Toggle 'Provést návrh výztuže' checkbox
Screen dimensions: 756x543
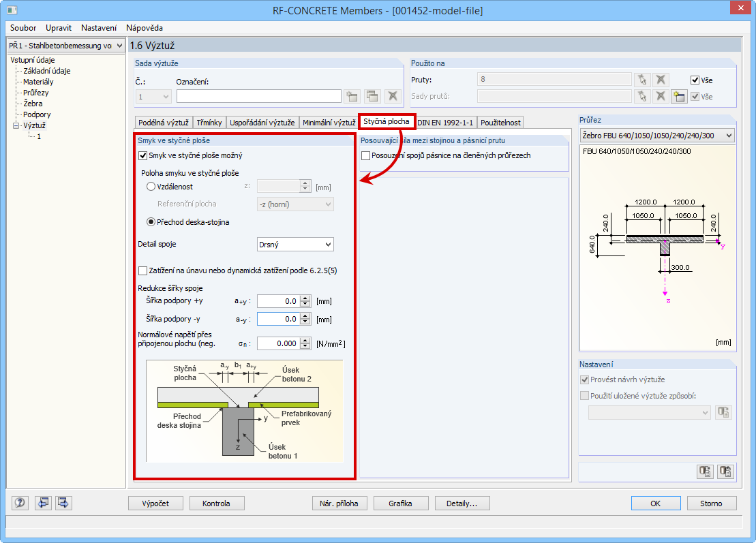tap(584, 379)
